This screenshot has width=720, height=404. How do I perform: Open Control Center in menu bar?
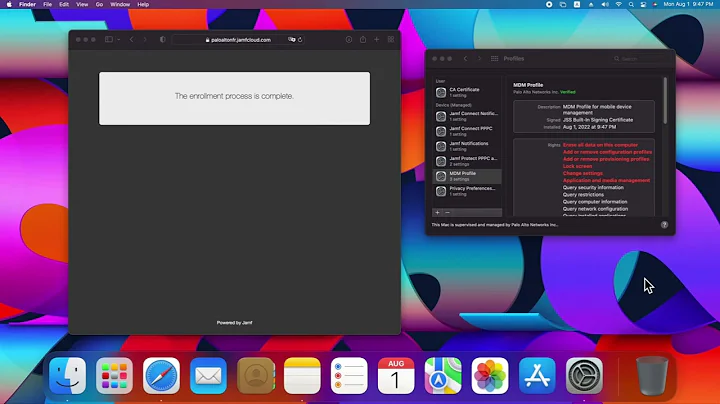click(x=643, y=4)
